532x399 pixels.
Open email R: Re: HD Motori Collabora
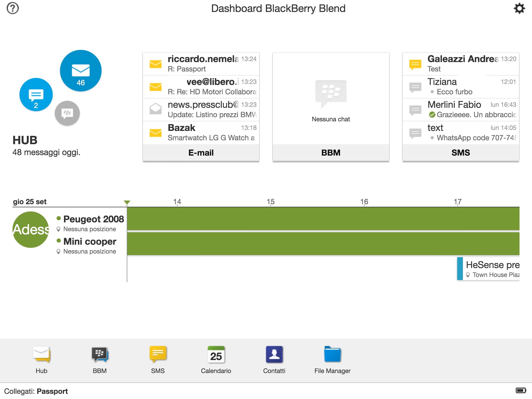click(201, 87)
